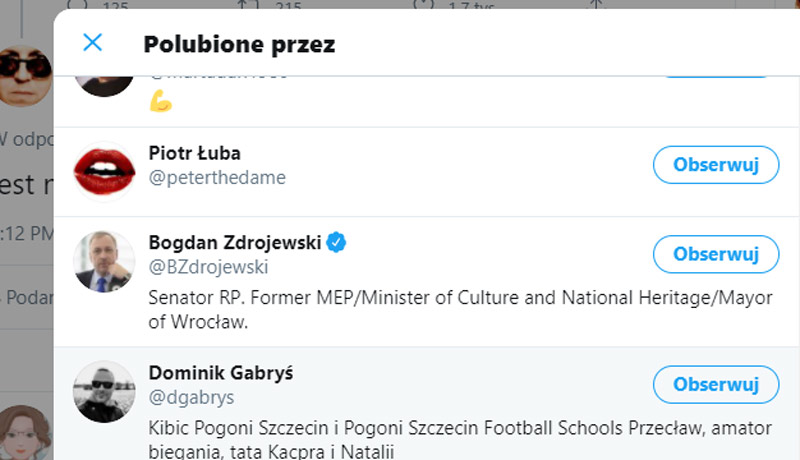Image resolution: width=800 pixels, height=460 pixels.
Task: Click the verified badge beside Bogdan Zdrojewski
Action: pyautogui.click(x=338, y=243)
